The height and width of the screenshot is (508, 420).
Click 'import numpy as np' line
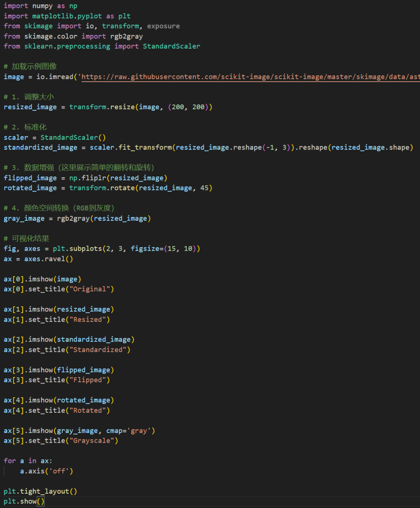tap(40, 6)
